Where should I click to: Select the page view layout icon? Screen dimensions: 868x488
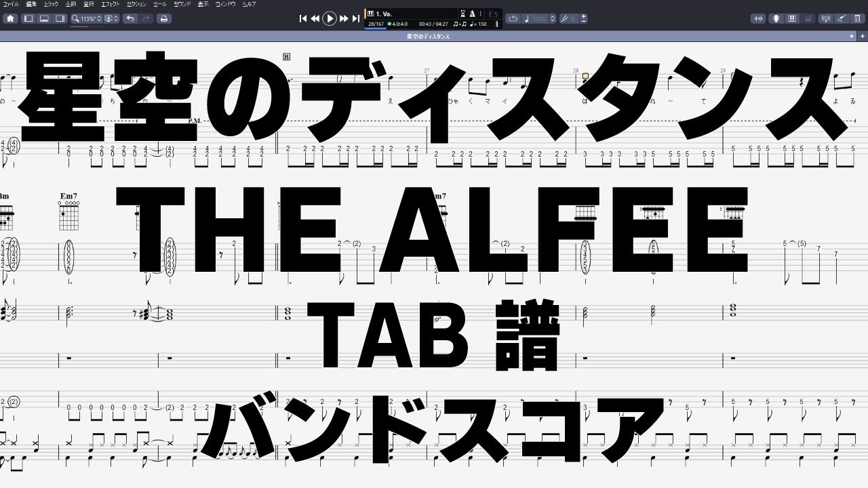click(28, 18)
